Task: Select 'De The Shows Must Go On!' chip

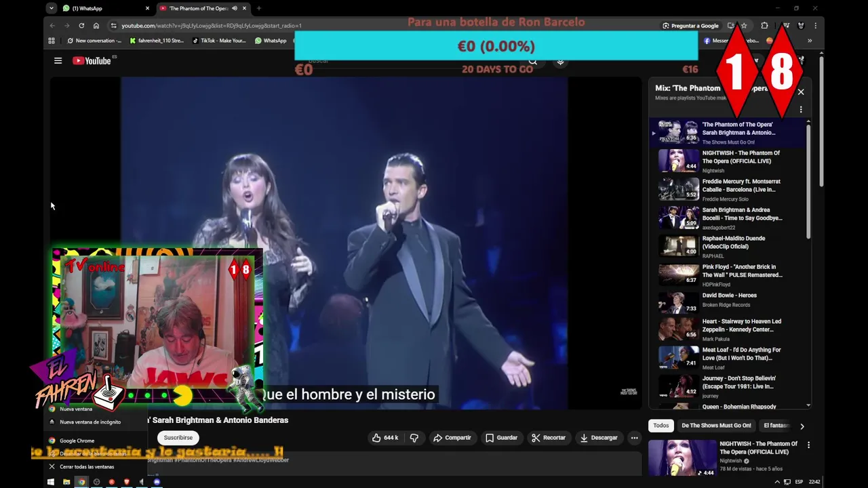Action: click(x=716, y=426)
